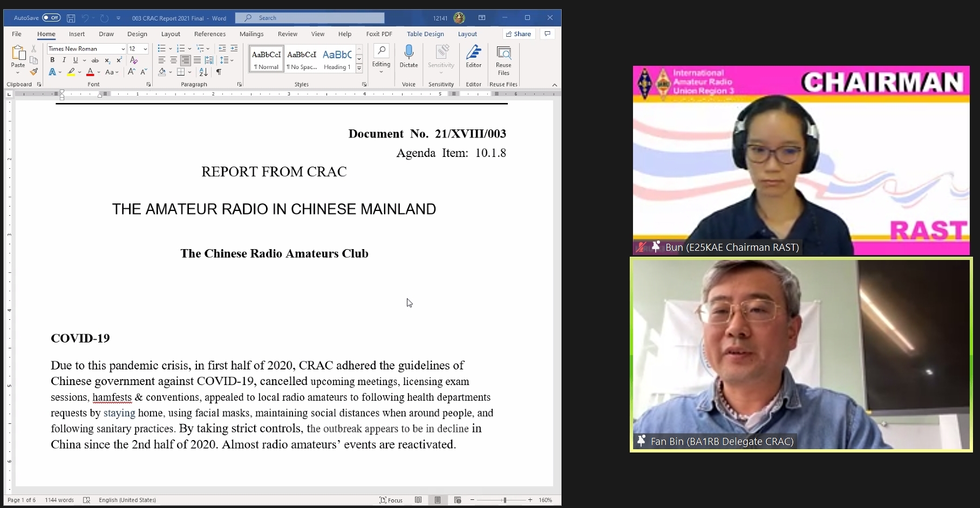The width and height of the screenshot is (980, 508).
Task: Click Distributed text alignment icon
Action: coord(209,60)
